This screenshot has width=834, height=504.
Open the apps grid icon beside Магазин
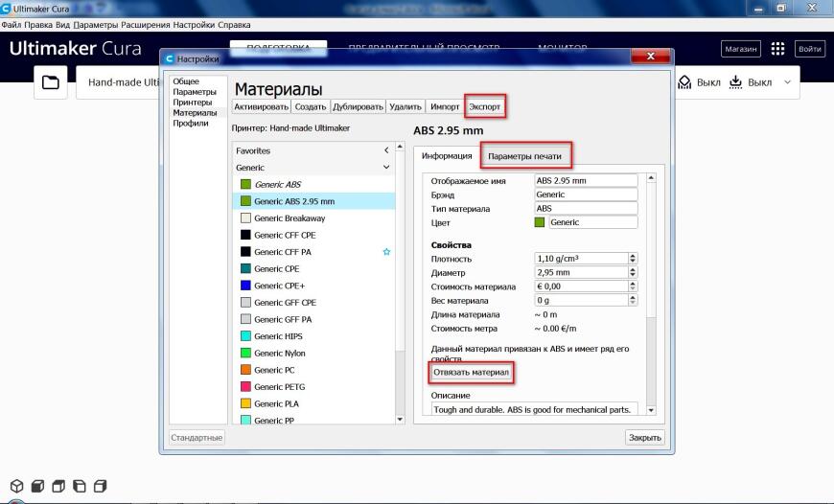pyautogui.click(x=777, y=49)
